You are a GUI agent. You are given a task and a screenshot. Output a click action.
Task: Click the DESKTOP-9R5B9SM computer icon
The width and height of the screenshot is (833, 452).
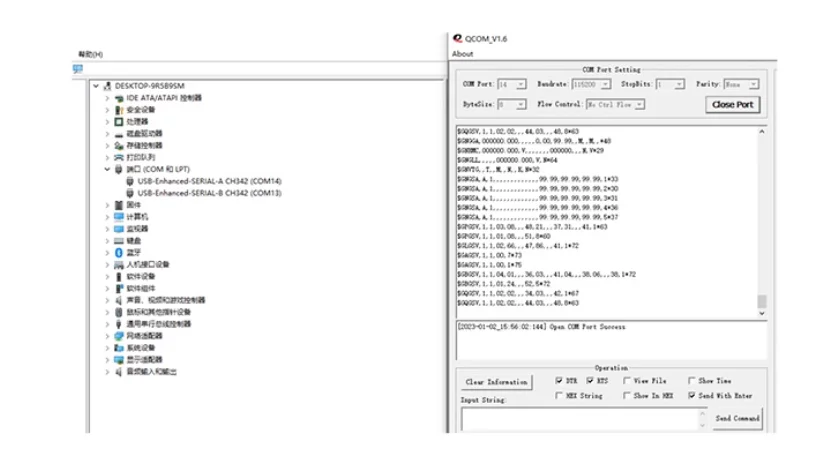[108, 86]
